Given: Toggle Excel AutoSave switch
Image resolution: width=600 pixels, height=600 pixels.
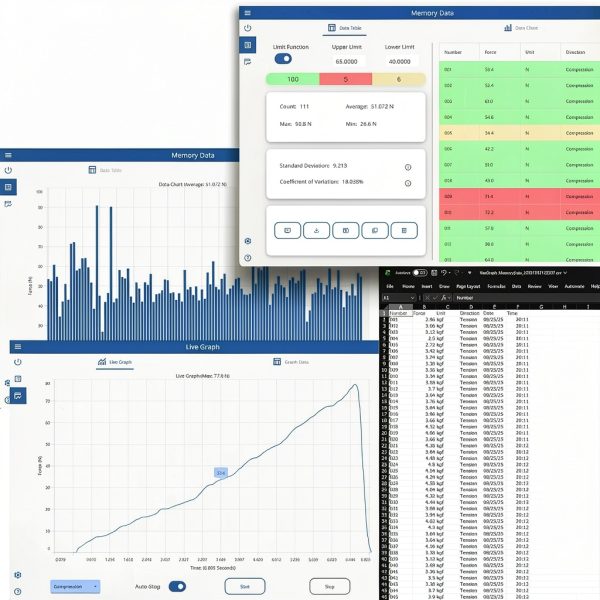Looking at the screenshot, I should click(x=420, y=273).
